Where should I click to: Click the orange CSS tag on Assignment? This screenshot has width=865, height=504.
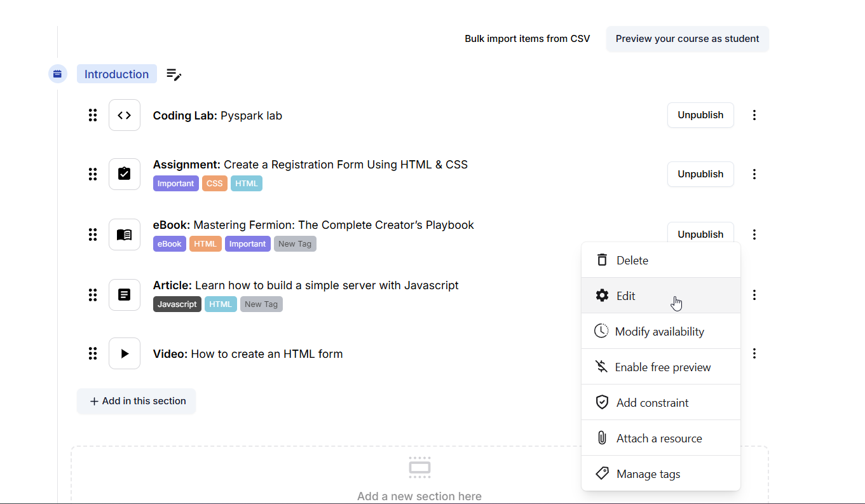point(215,184)
